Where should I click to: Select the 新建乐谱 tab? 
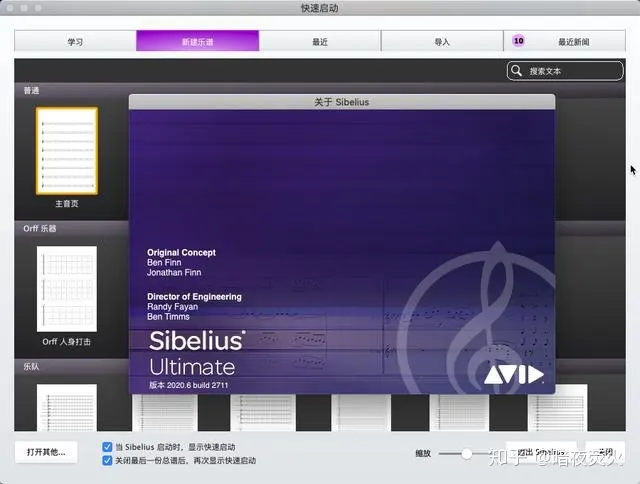point(198,41)
